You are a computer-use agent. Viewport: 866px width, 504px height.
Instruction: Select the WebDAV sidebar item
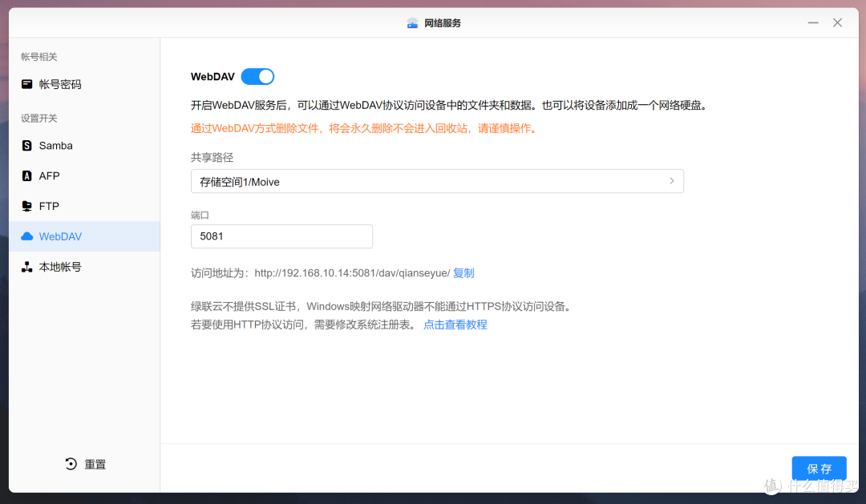tap(84, 236)
